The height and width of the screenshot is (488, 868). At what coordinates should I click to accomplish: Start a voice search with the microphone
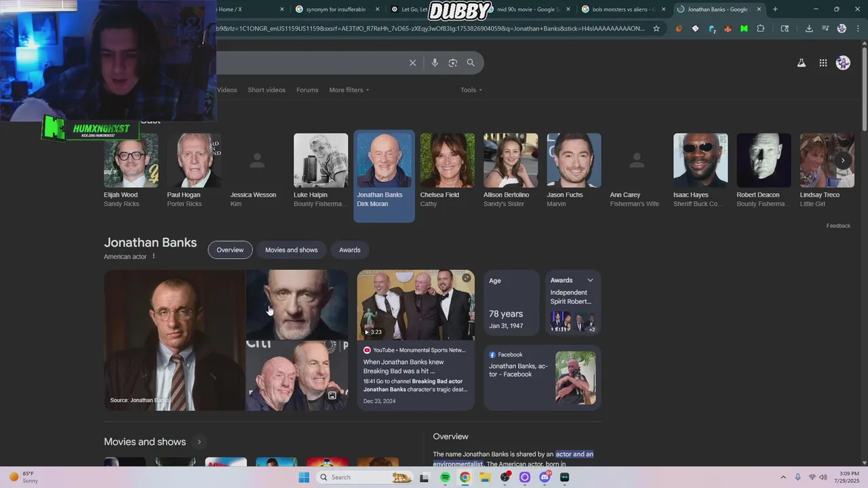click(435, 63)
